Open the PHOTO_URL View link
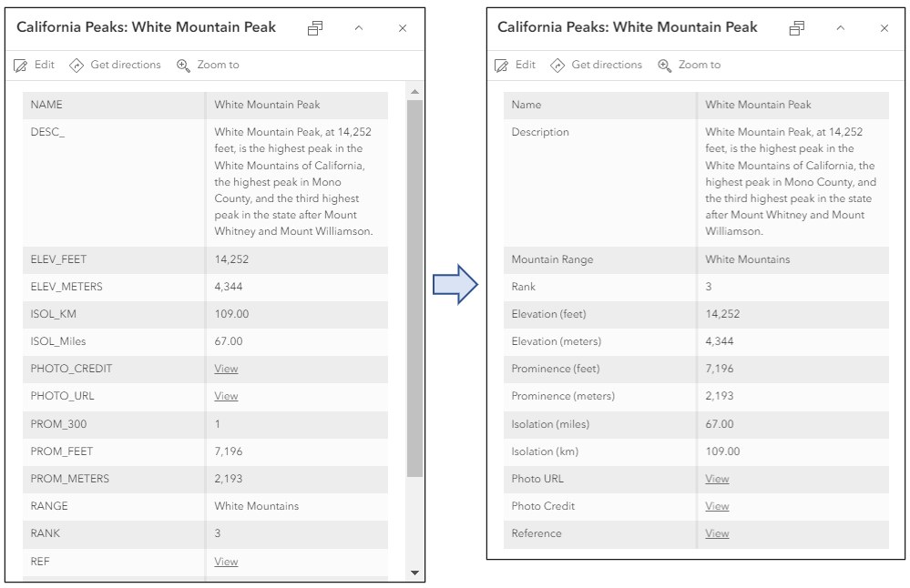The height and width of the screenshot is (588, 910). click(226, 396)
